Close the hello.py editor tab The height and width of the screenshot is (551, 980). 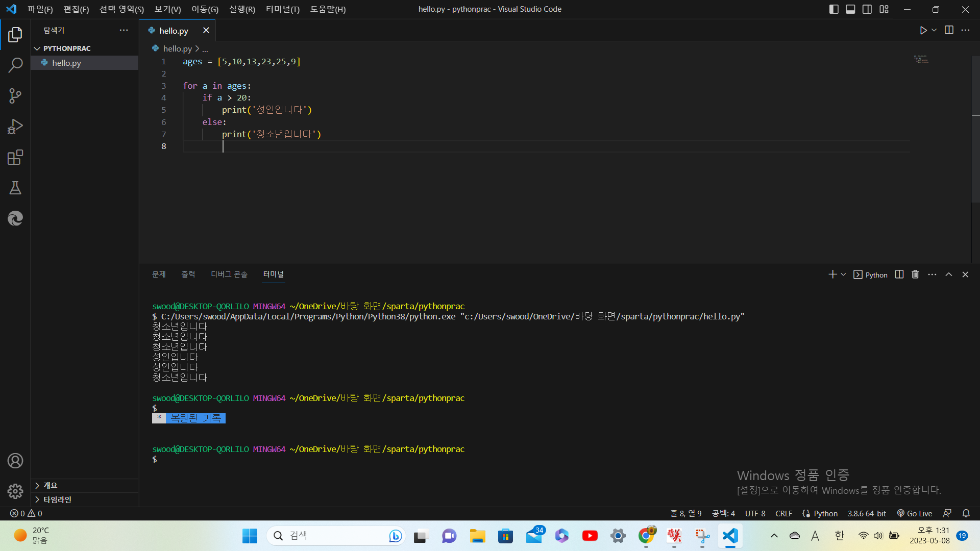[206, 31]
